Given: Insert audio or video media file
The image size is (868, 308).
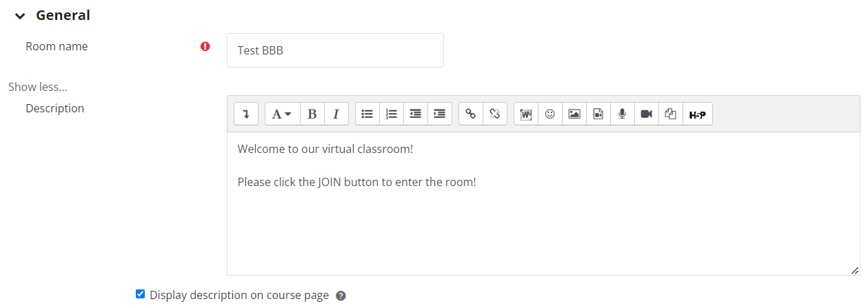Looking at the screenshot, I should 598,114.
